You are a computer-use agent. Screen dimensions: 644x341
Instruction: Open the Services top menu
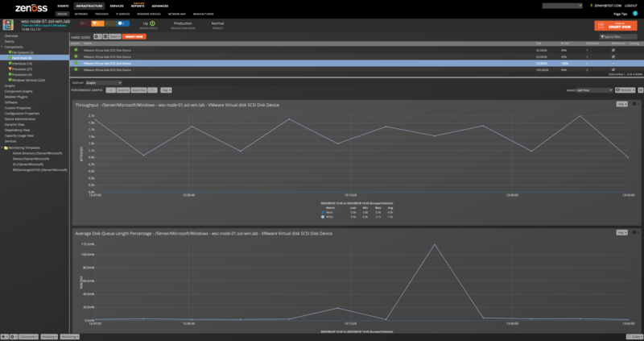(117, 6)
